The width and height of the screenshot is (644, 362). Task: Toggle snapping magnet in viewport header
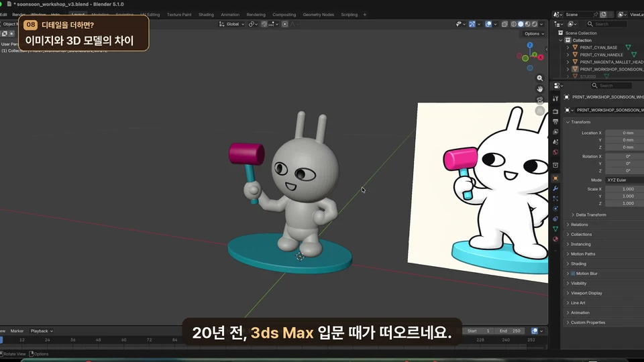264,24
